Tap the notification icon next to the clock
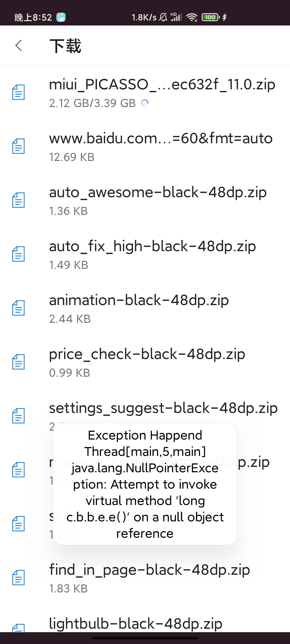This screenshot has height=644, width=290. pyautogui.click(x=61, y=17)
